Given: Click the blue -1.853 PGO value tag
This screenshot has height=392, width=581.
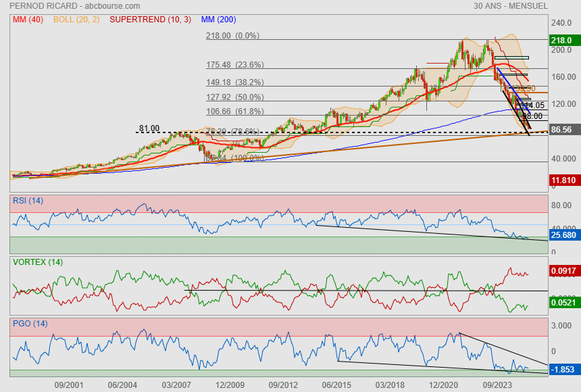Looking at the screenshot, I should [x=565, y=370].
